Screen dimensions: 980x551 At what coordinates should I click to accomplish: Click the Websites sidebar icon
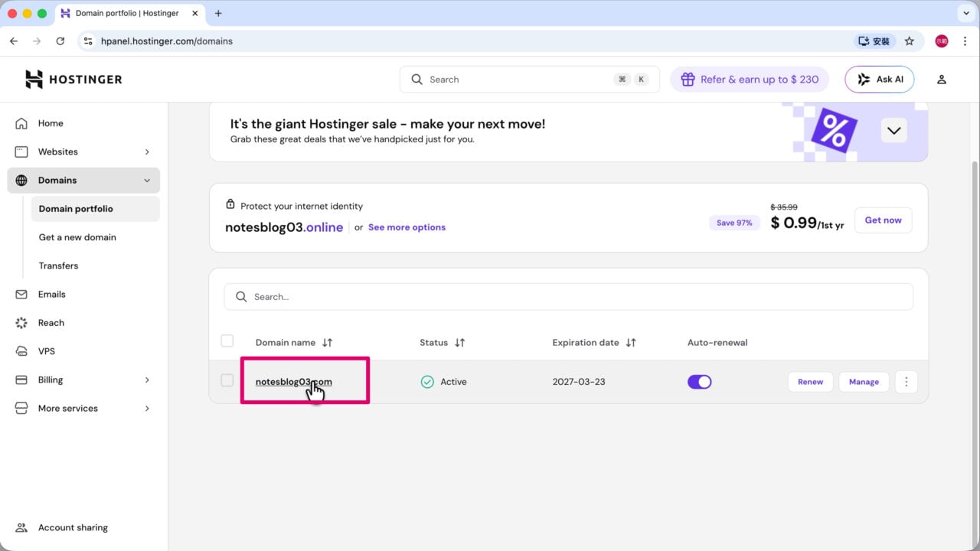[x=21, y=152]
